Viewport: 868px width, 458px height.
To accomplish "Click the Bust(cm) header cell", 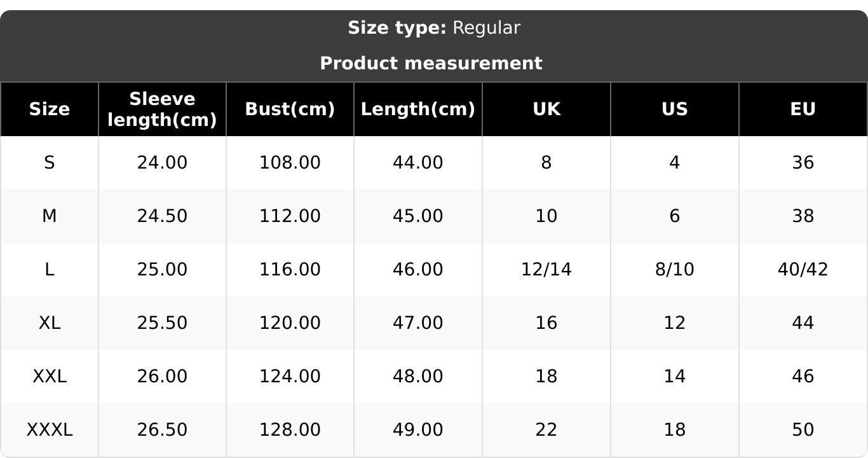I will [x=290, y=109].
